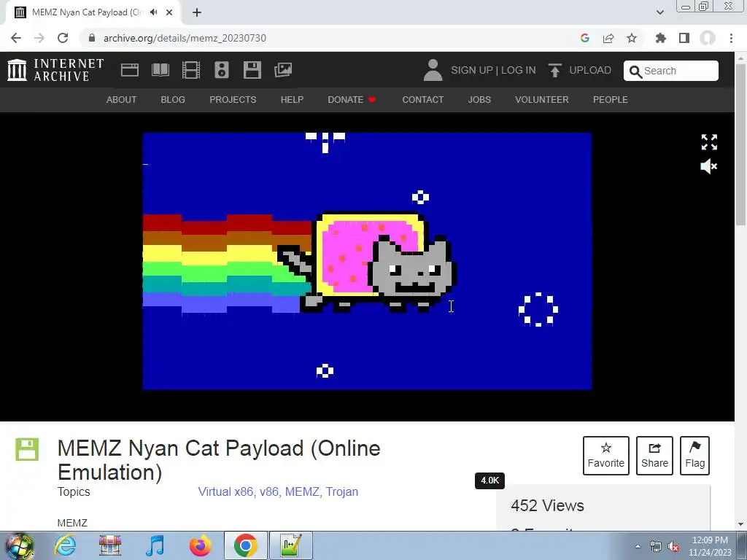The image size is (747, 560).
Task: Click the Favorite button
Action: click(x=606, y=456)
